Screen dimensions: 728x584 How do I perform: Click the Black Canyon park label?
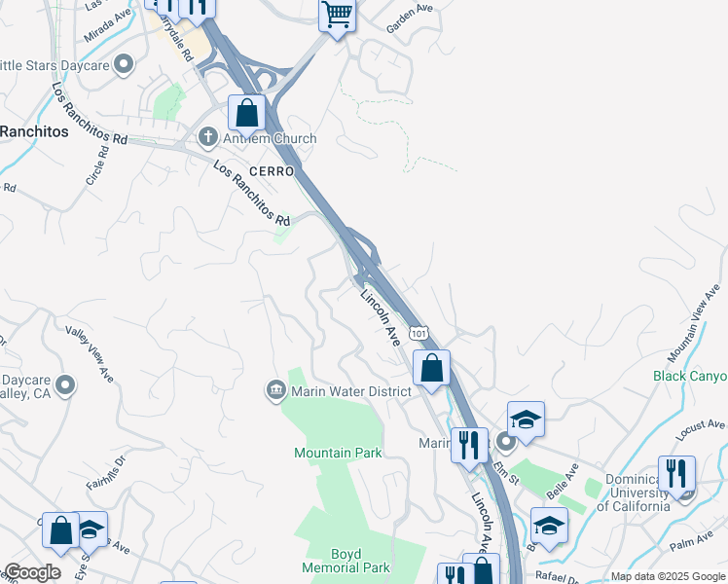tap(690, 376)
